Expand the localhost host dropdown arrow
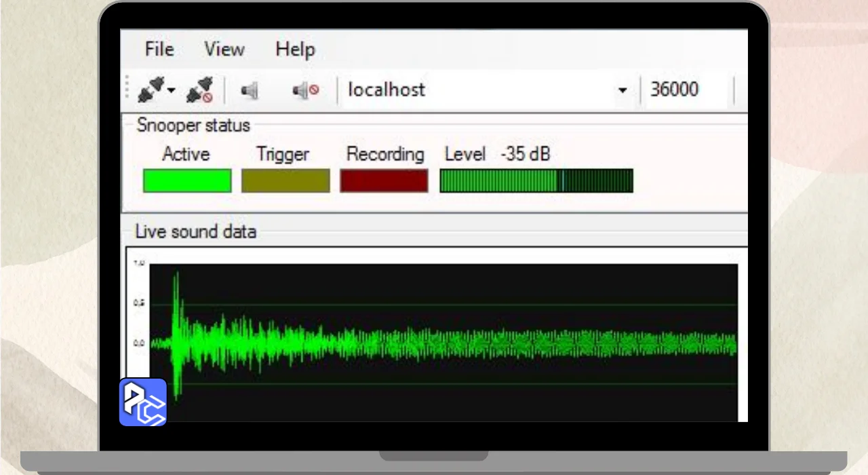This screenshot has width=868, height=475. pos(623,90)
